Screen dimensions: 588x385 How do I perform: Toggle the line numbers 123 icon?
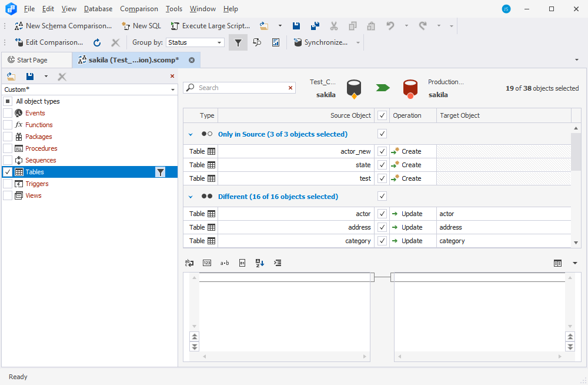coord(207,263)
